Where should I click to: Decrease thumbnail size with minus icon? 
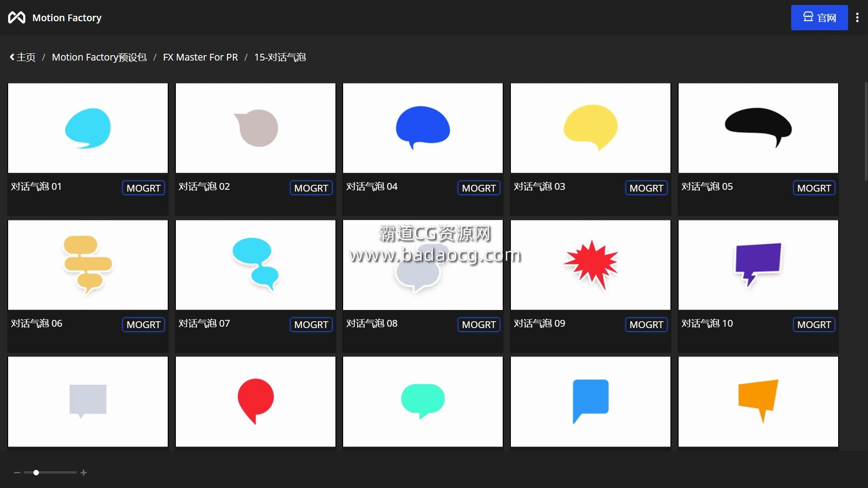[17, 473]
